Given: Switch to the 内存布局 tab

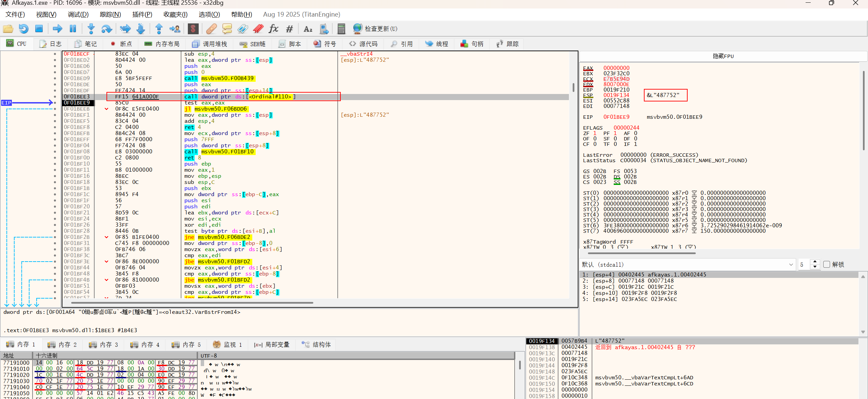Looking at the screenshot, I should [162, 44].
